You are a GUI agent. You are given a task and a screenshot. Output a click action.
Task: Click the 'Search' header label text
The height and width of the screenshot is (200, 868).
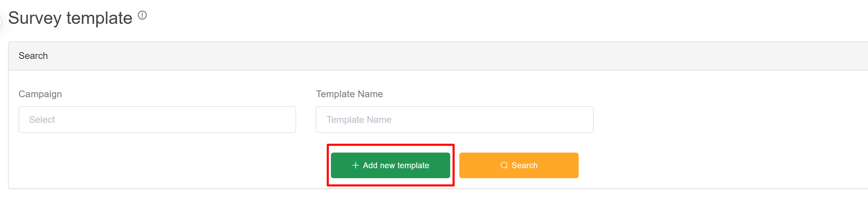click(33, 56)
